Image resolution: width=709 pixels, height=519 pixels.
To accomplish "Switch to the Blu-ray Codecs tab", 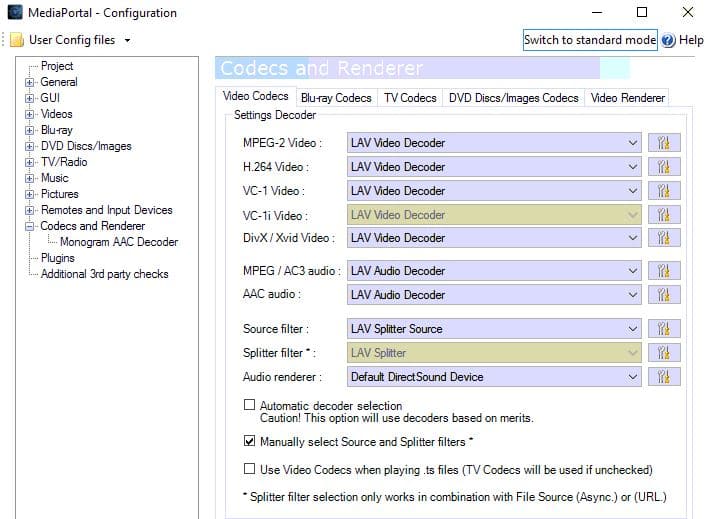I will 336,98.
